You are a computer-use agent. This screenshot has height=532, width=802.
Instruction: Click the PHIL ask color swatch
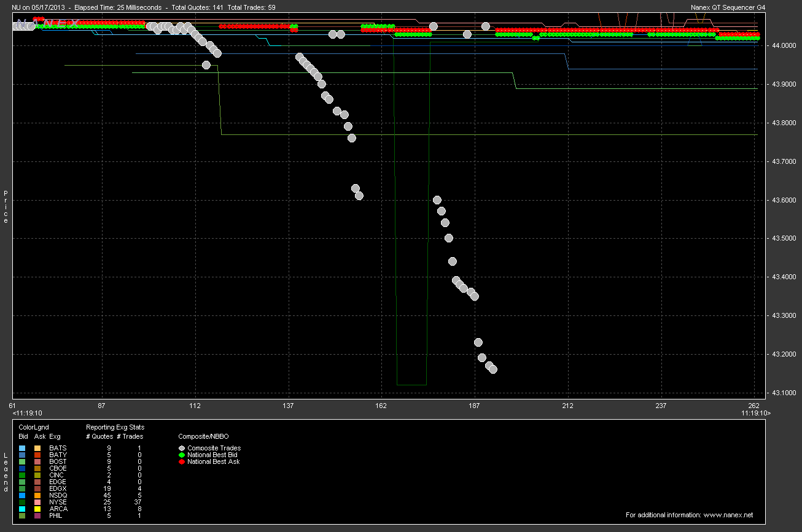[38, 516]
